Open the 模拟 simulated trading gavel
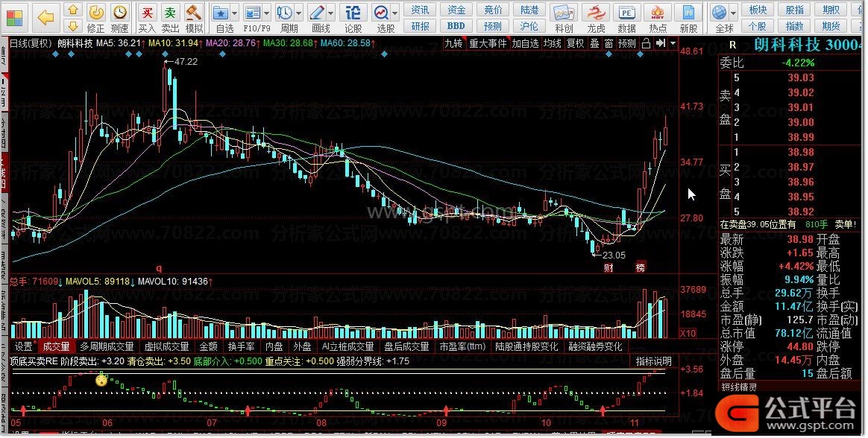 (194, 18)
